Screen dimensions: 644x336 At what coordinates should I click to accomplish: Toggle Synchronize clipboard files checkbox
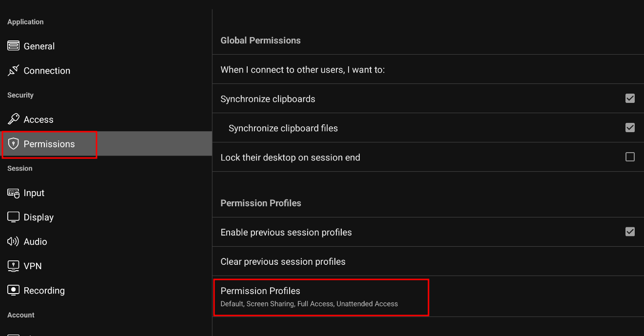click(x=630, y=128)
